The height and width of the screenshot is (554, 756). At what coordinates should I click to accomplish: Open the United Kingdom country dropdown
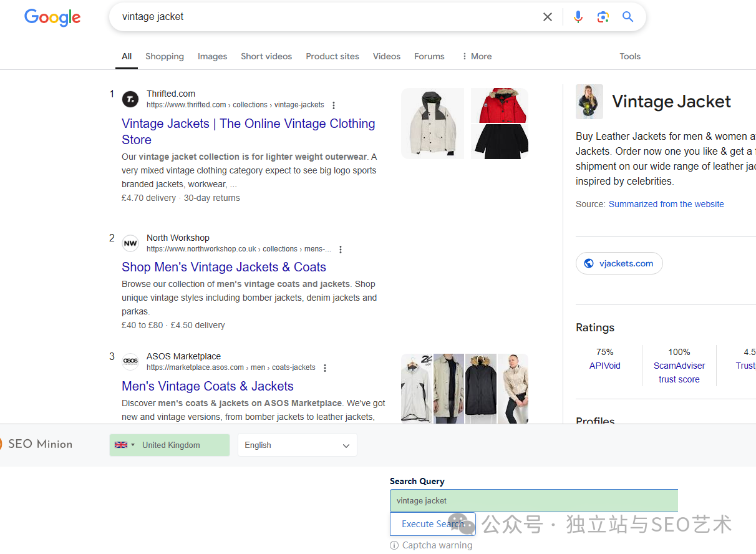(170, 445)
